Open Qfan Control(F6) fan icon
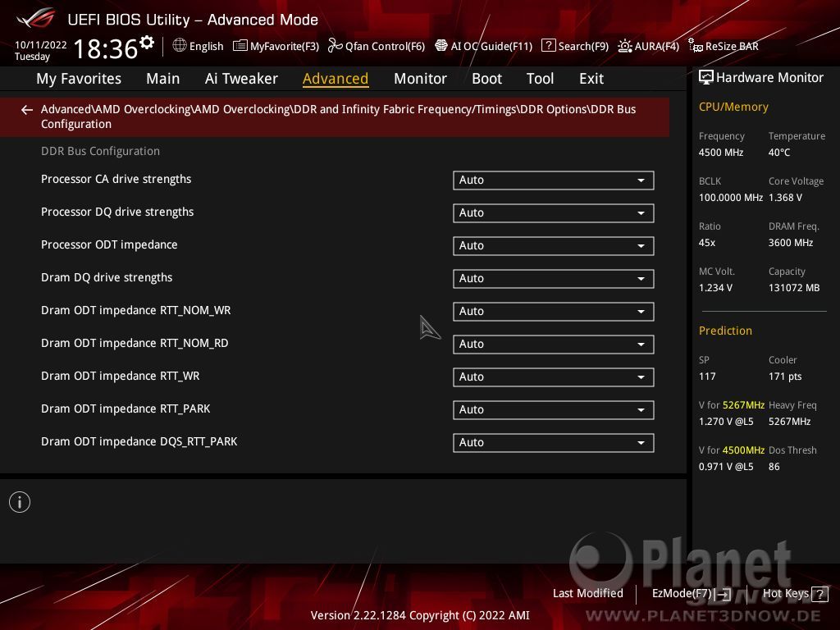The image size is (840, 630). click(335, 46)
